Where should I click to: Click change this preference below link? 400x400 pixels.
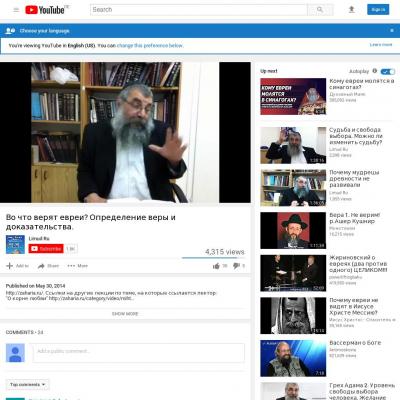[150, 45]
